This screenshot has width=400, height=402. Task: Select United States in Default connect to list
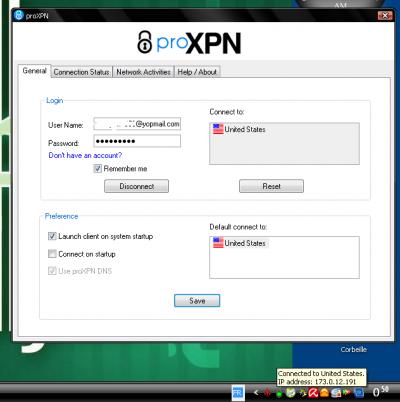click(245, 243)
